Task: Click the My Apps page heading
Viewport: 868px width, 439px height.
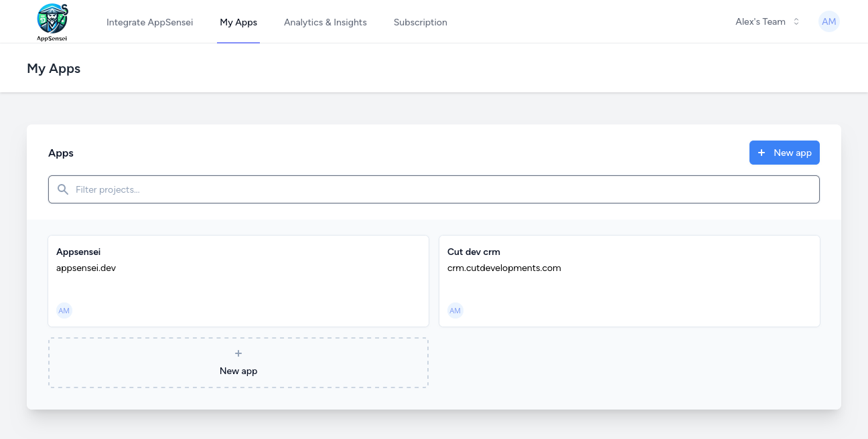Action: [54, 68]
